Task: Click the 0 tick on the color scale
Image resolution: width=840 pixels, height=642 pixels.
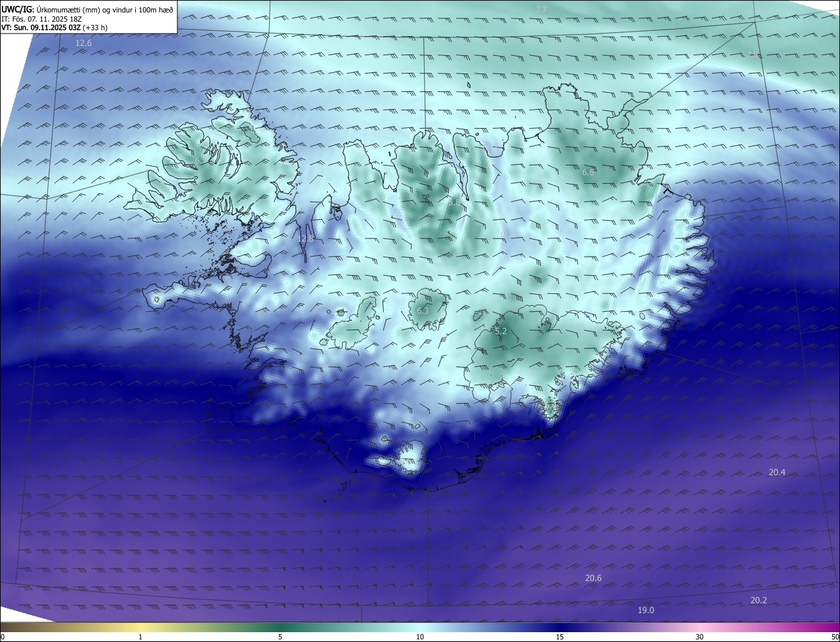Action: tap(3, 637)
